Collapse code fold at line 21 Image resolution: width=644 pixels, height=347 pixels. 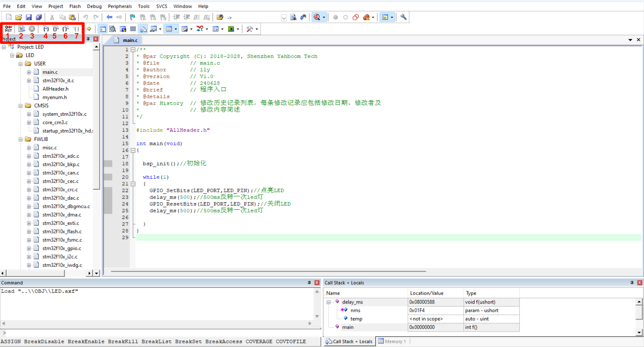tap(133, 184)
